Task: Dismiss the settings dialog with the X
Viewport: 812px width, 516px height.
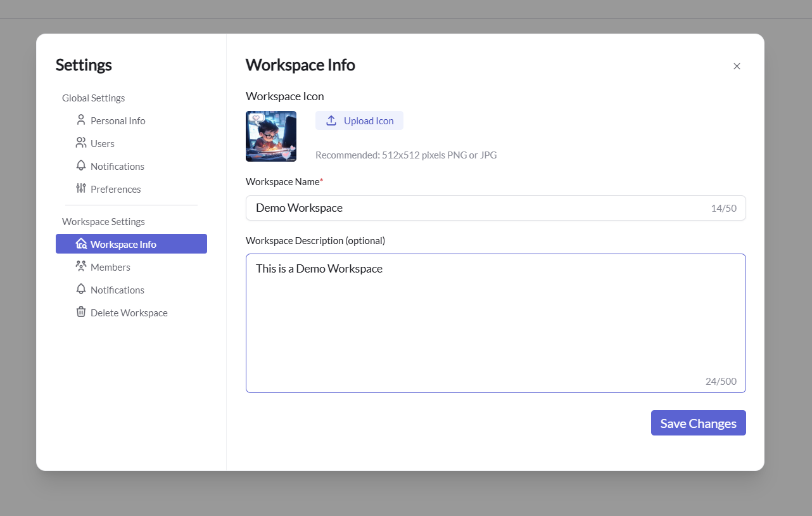Action: click(737, 66)
